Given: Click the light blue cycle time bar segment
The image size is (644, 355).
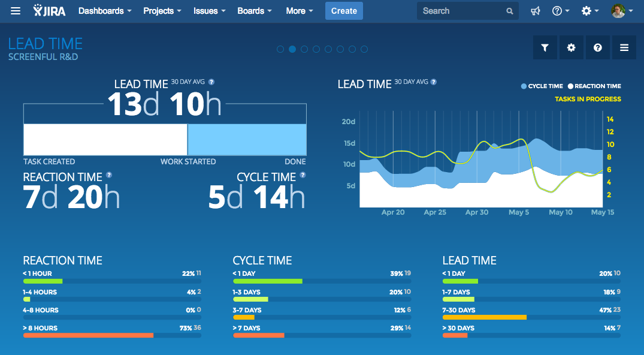Looking at the screenshot, I should tap(247, 140).
